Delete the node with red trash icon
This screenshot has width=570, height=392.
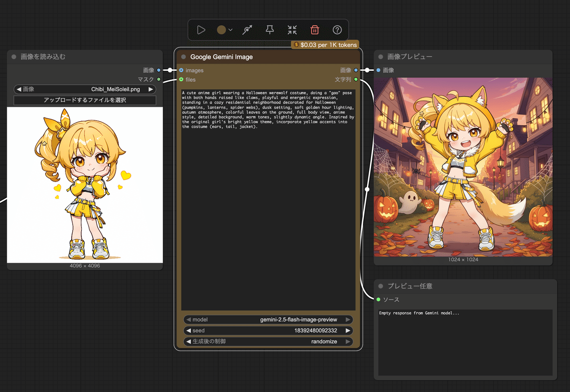tap(314, 30)
